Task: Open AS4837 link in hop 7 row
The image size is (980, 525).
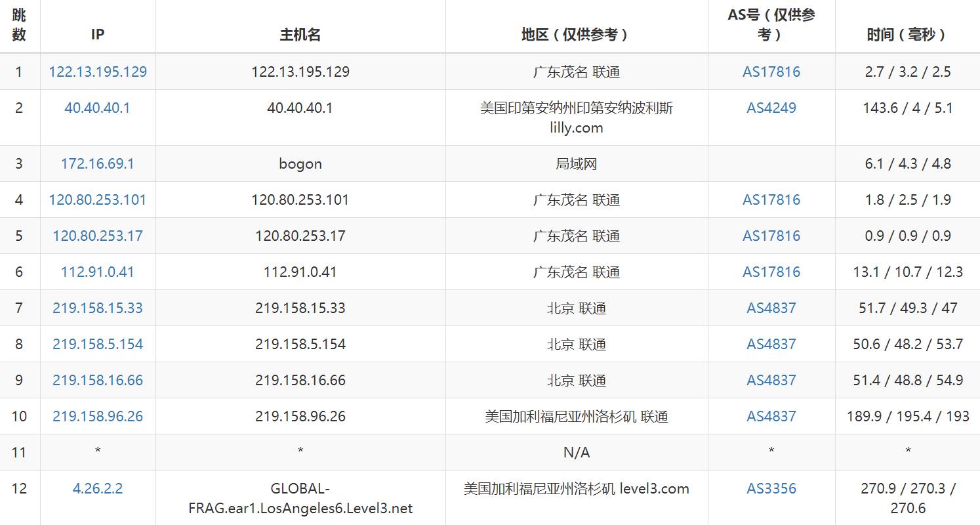Action: point(771,308)
